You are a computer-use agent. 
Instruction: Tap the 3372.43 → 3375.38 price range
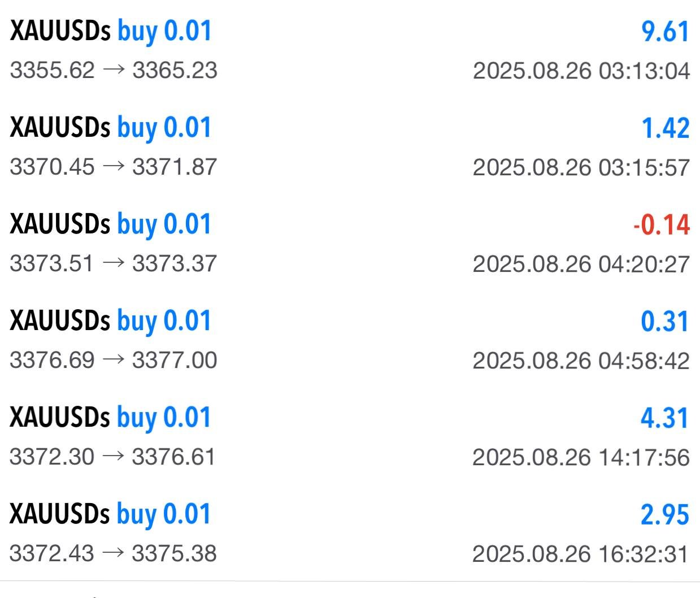tap(113, 554)
